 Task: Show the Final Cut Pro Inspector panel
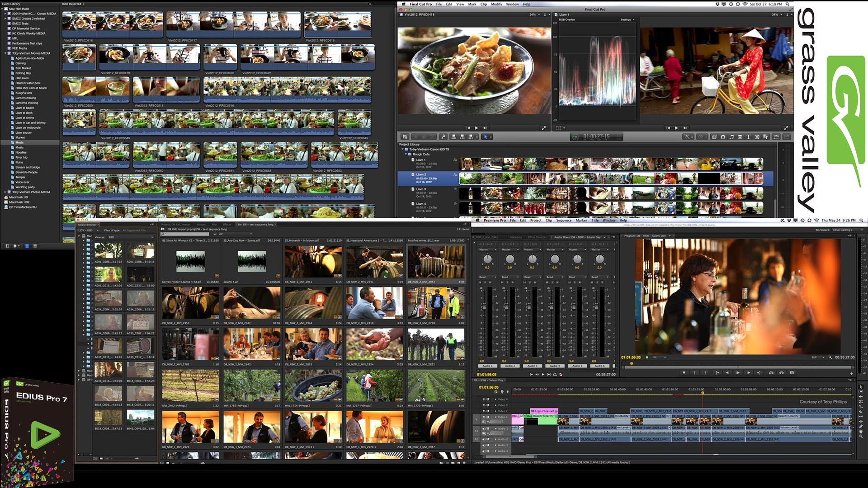(776, 136)
